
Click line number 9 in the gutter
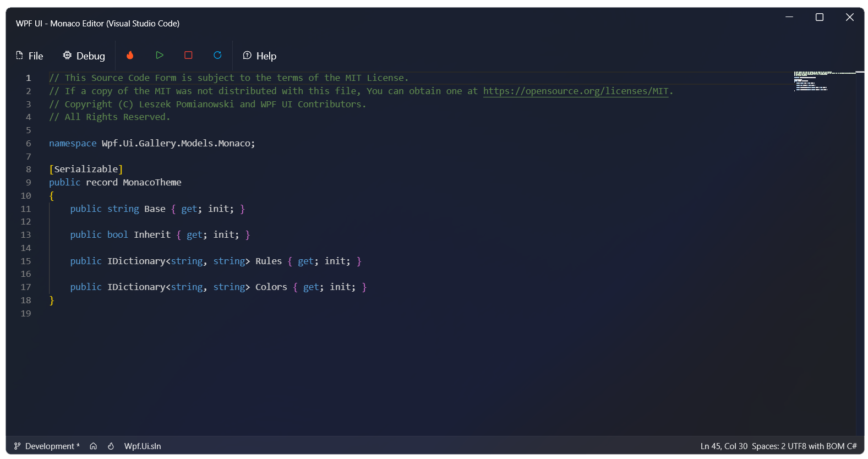[29, 182]
